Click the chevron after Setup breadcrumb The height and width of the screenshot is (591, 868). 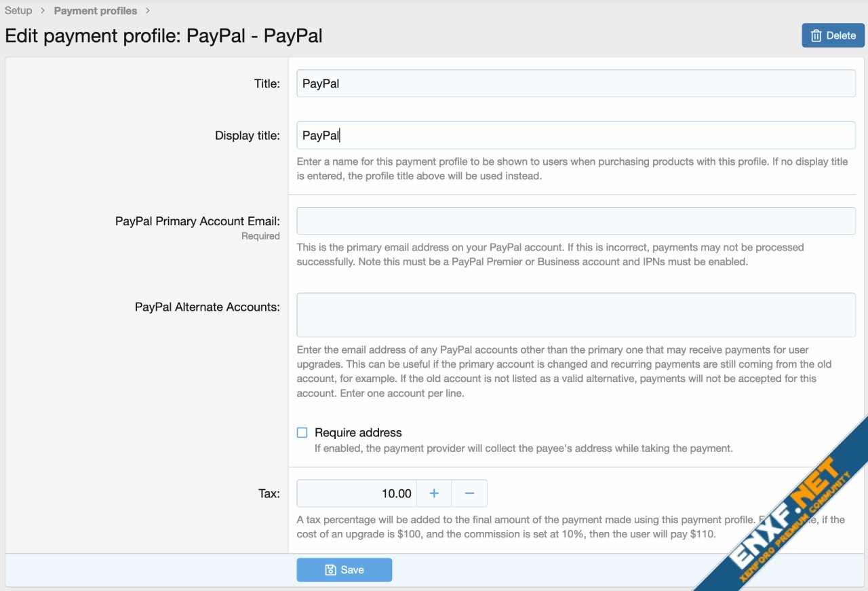click(43, 11)
